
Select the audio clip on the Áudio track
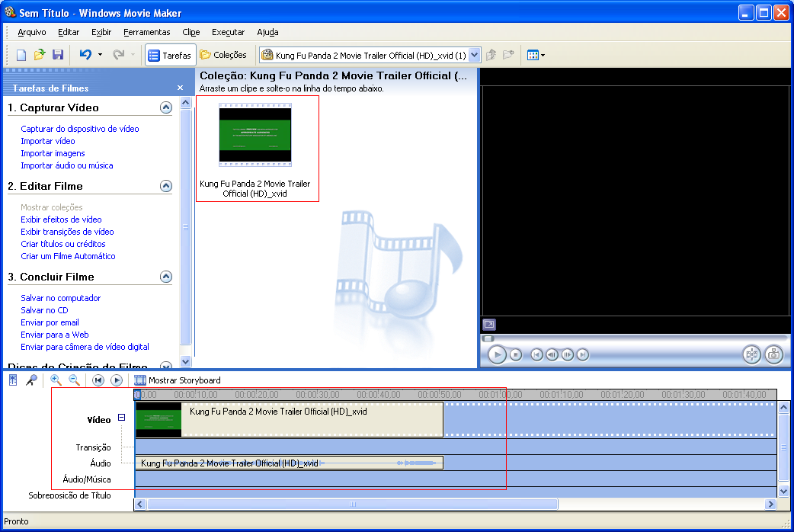tap(289, 463)
